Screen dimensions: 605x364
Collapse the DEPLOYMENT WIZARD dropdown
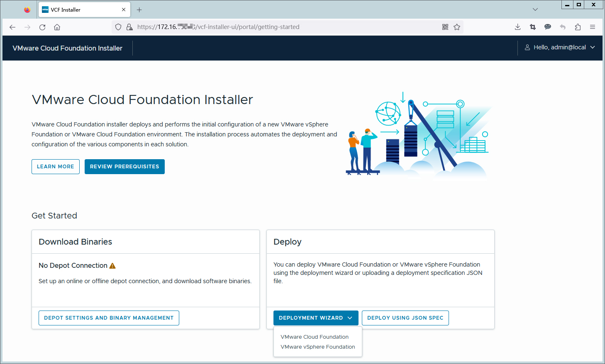316,318
